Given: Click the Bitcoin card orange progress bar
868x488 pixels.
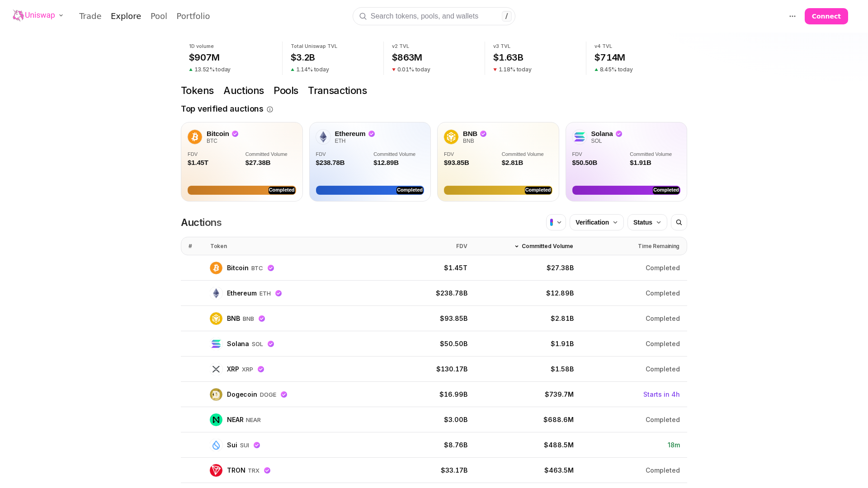Looking at the screenshot, I should click(x=242, y=190).
